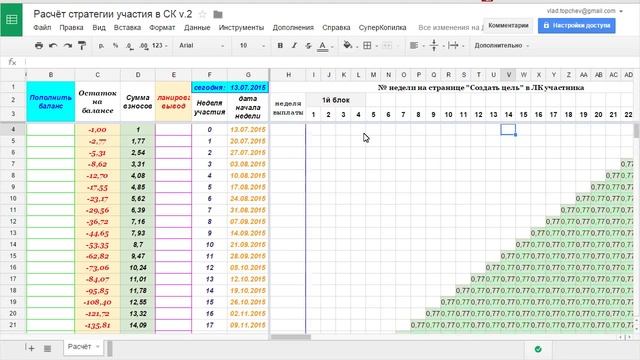640x360 pixels.
Task: Click the 1й блок header cell
Action: coord(336,100)
